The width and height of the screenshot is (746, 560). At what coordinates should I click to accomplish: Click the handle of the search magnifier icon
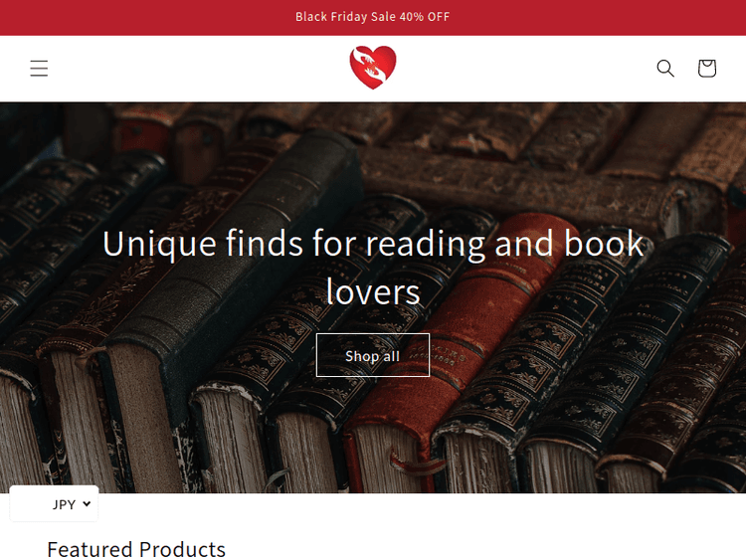670,74
